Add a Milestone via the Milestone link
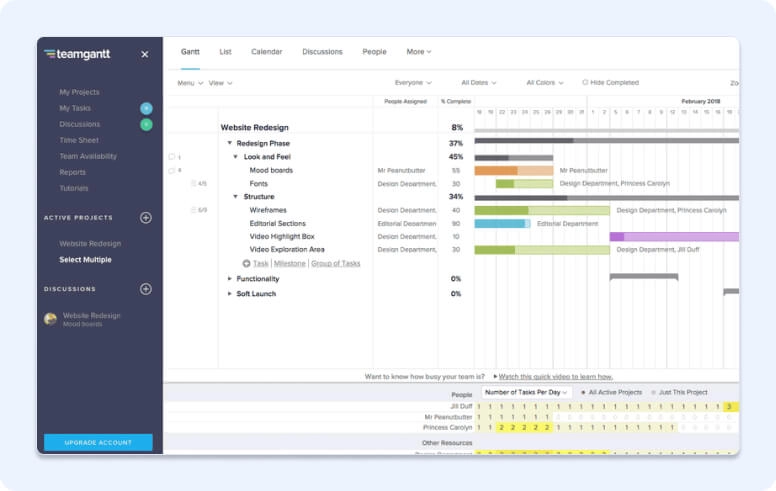Viewport: 776px width, 491px height. (x=290, y=264)
